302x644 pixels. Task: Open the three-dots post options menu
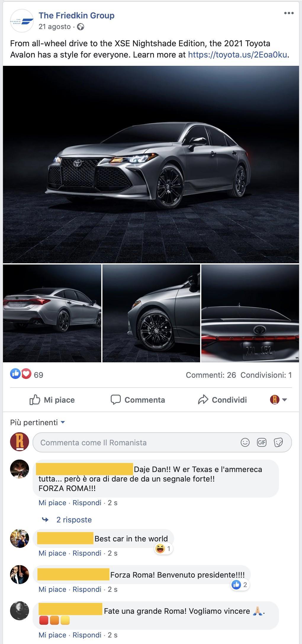[289, 13]
